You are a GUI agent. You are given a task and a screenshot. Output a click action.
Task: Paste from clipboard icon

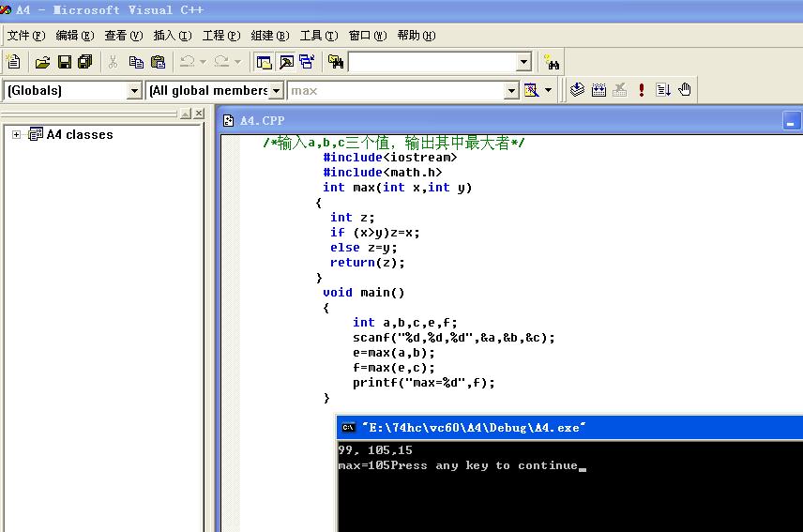click(159, 63)
